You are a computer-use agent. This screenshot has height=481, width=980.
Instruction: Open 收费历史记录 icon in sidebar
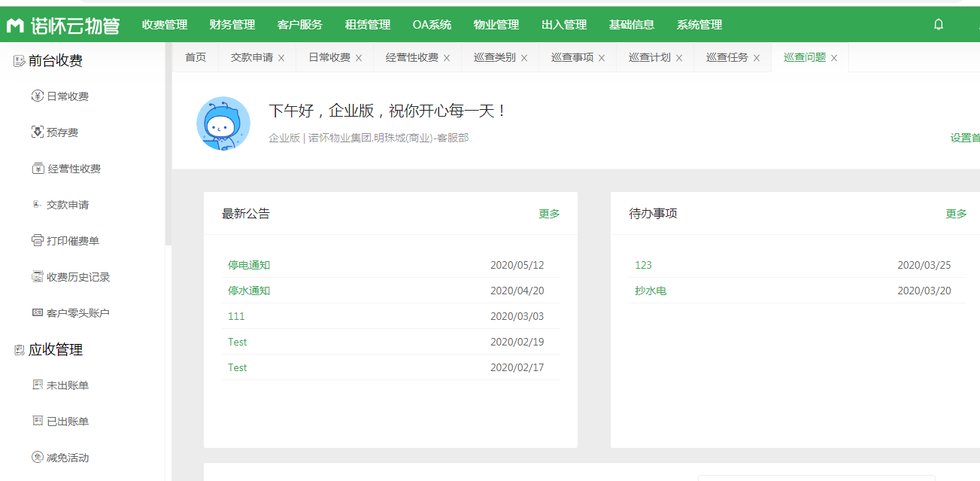click(38, 277)
